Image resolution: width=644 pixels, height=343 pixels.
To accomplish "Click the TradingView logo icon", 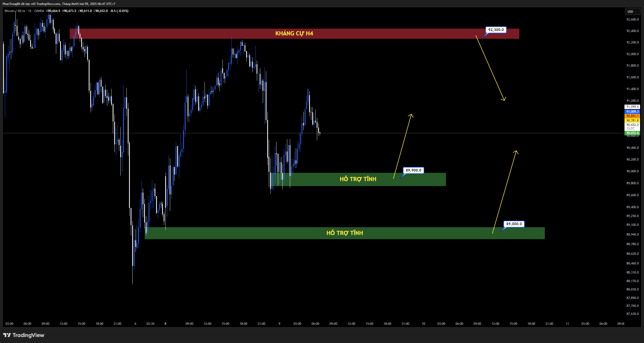I will [x=7, y=335].
